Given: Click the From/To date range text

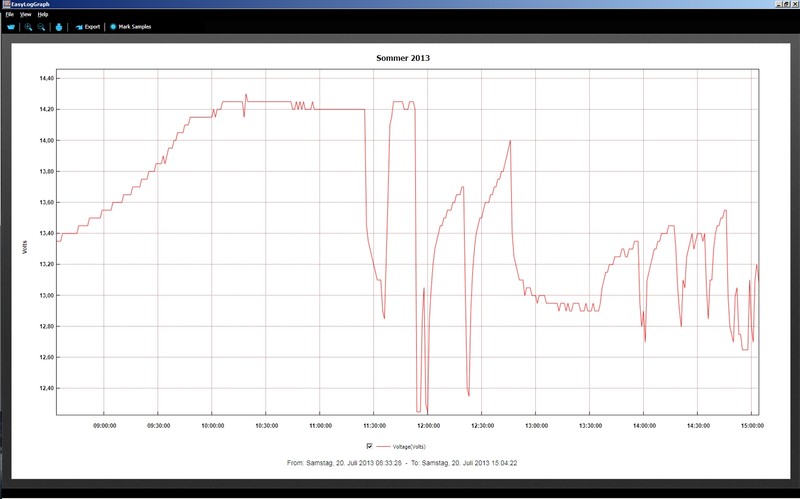Looking at the screenshot, I should [407, 463].
